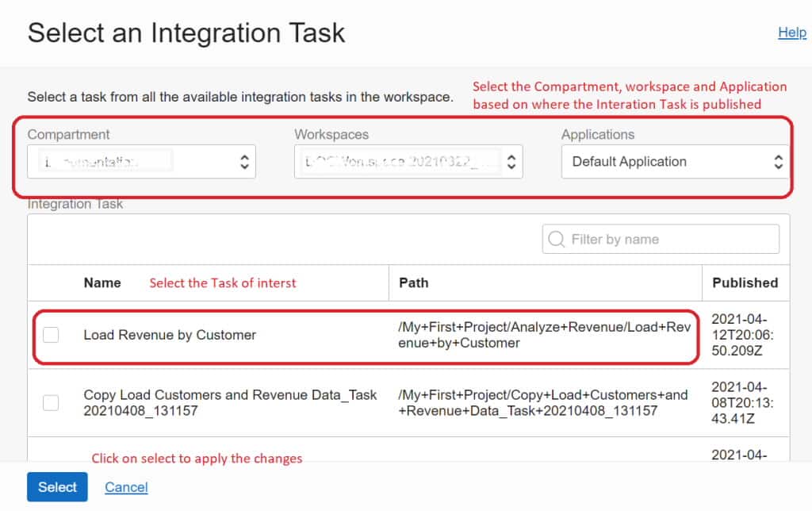Open the Help link
The image size is (812, 511).
791,33
